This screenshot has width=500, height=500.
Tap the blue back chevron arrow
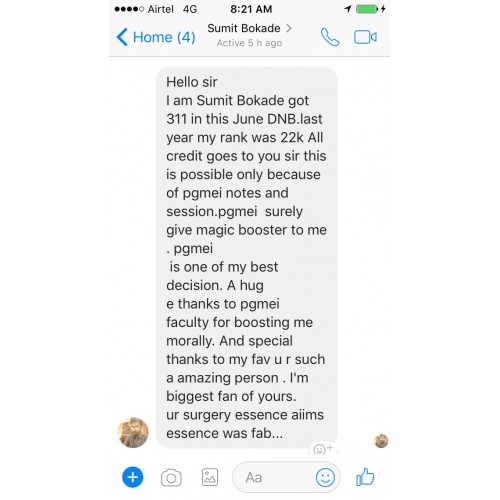point(122,37)
